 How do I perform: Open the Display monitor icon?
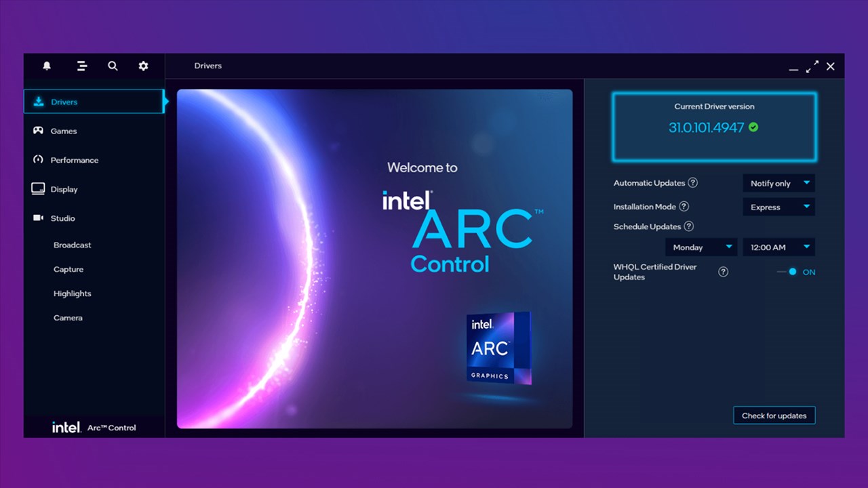pyautogui.click(x=39, y=189)
